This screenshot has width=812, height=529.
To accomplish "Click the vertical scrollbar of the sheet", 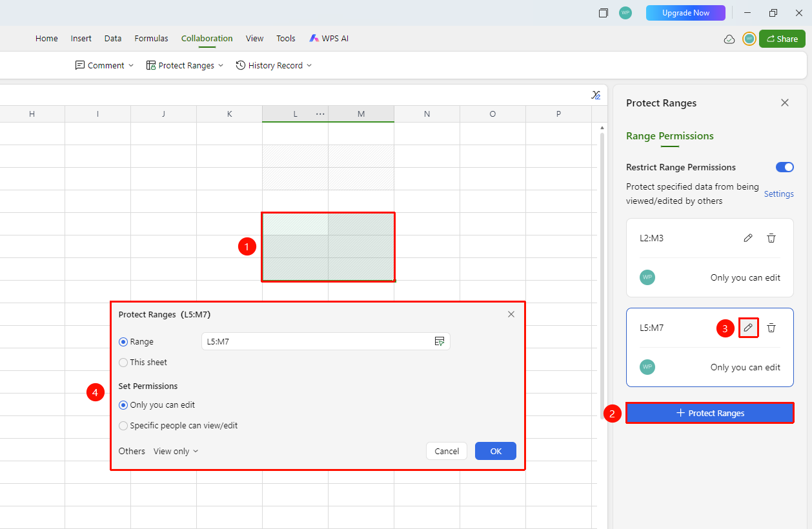I will pos(602,276).
